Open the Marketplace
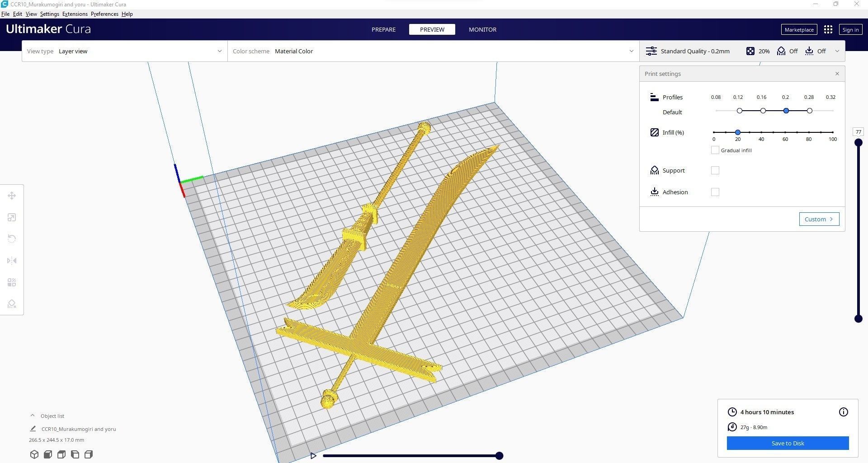868x463 pixels. click(x=799, y=29)
